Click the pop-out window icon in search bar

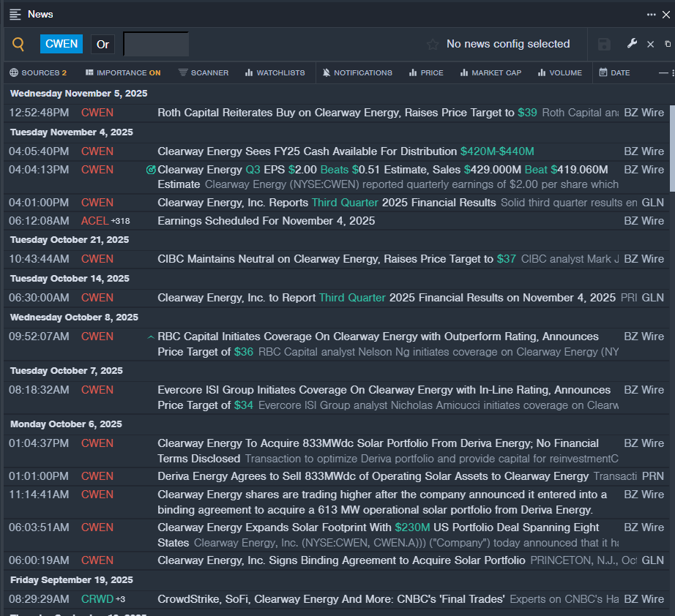point(667,45)
